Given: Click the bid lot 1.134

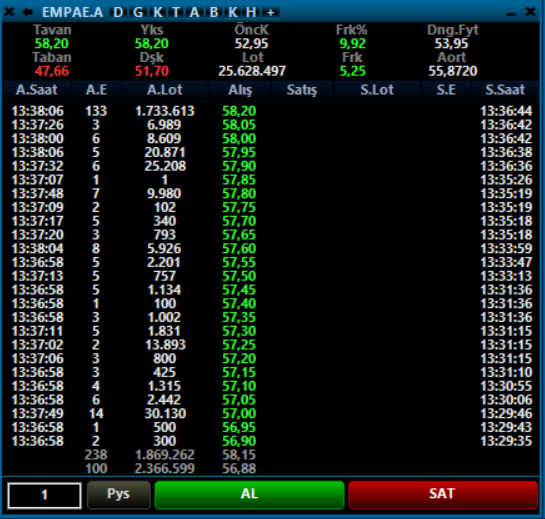Looking at the screenshot, I should (x=164, y=290).
